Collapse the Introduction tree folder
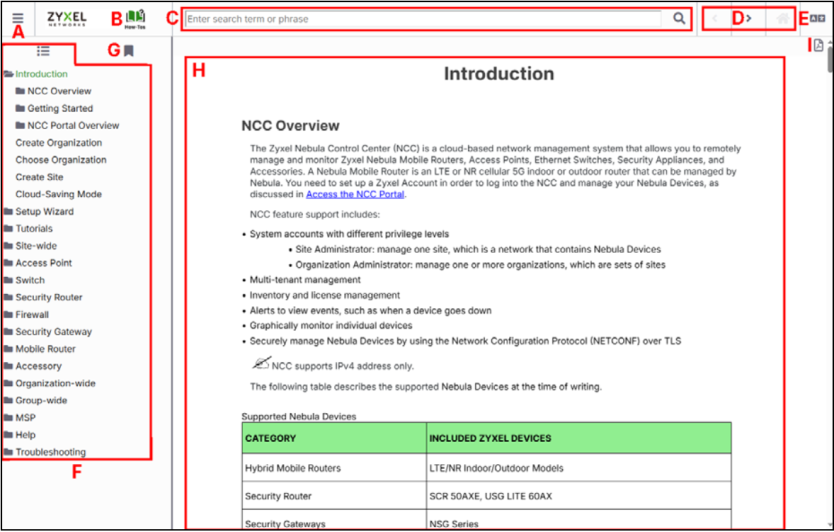Image resolution: width=834 pixels, height=532 pixels. tap(9, 74)
